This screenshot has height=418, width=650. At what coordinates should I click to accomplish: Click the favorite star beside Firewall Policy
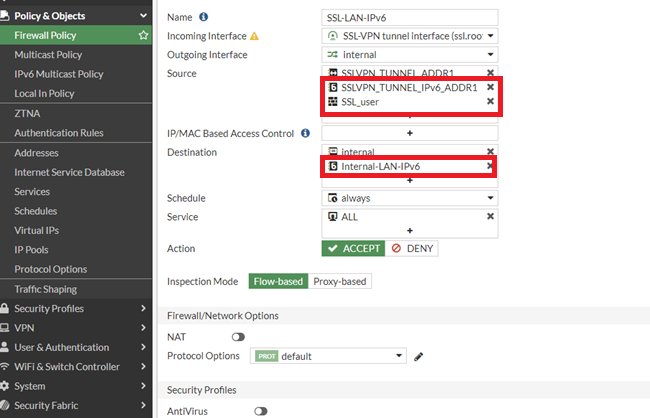pos(144,35)
